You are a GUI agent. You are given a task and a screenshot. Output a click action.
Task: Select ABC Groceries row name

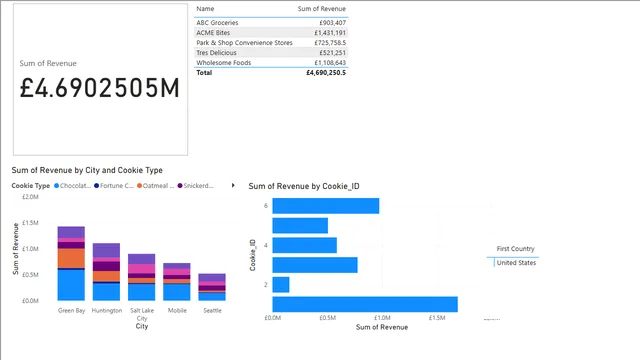[217, 23]
